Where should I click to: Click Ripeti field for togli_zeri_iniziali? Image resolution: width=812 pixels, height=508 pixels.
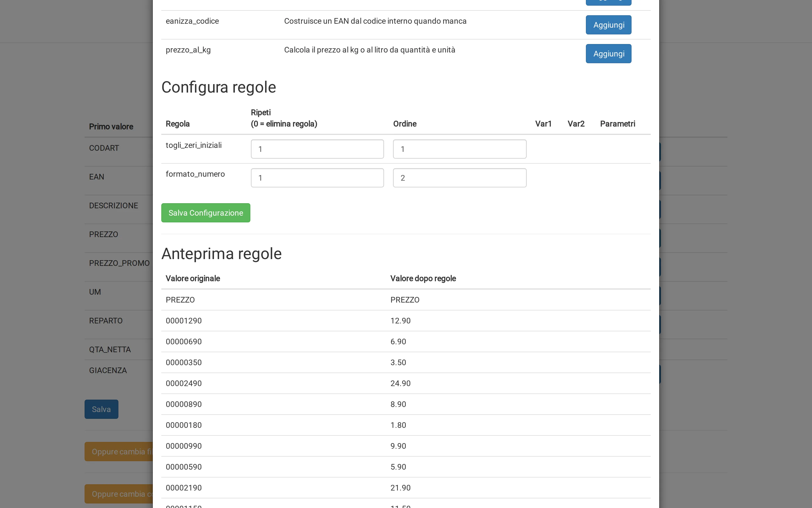pos(317,149)
